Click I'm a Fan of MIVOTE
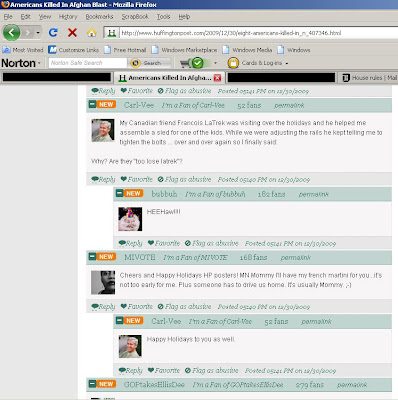 click(195, 257)
